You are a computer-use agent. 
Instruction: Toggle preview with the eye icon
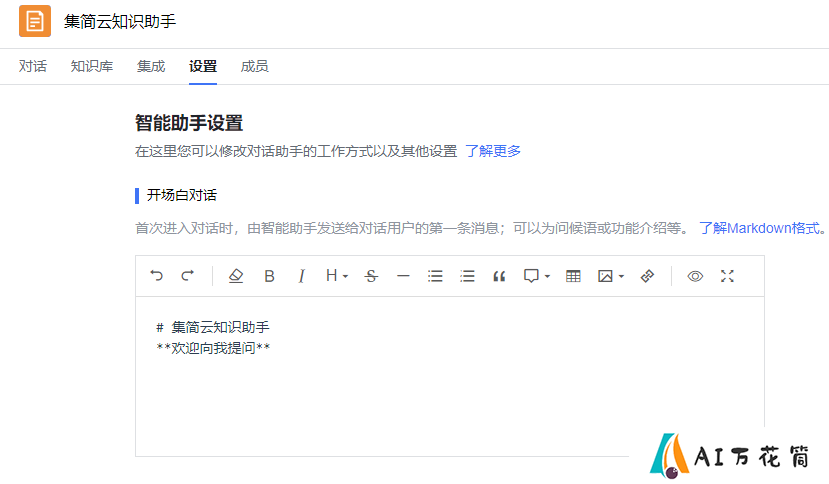[695, 276]
